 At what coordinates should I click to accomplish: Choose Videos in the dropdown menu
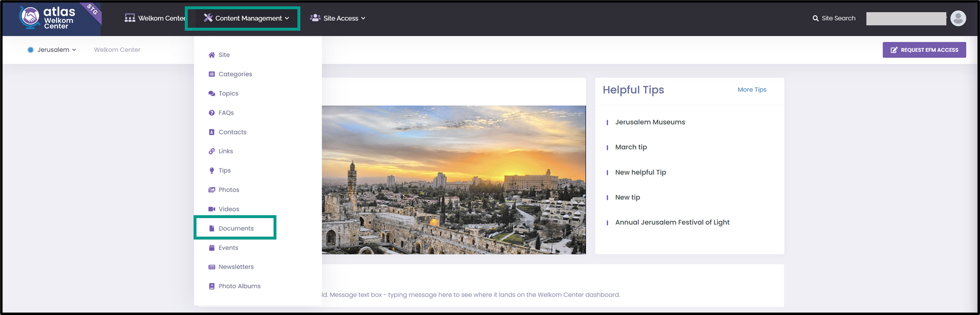(229, 209)
